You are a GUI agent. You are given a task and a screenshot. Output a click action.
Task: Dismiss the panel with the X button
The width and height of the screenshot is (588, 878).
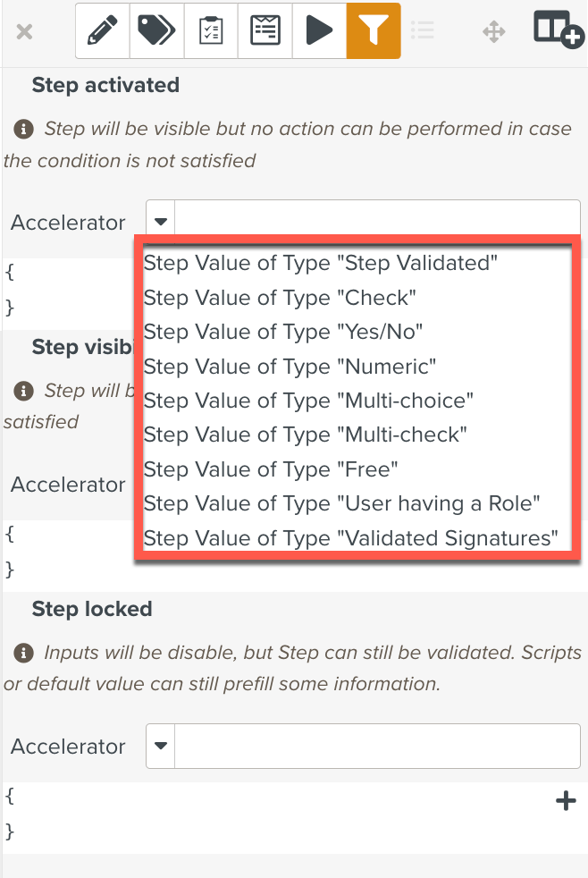point(24,32)
